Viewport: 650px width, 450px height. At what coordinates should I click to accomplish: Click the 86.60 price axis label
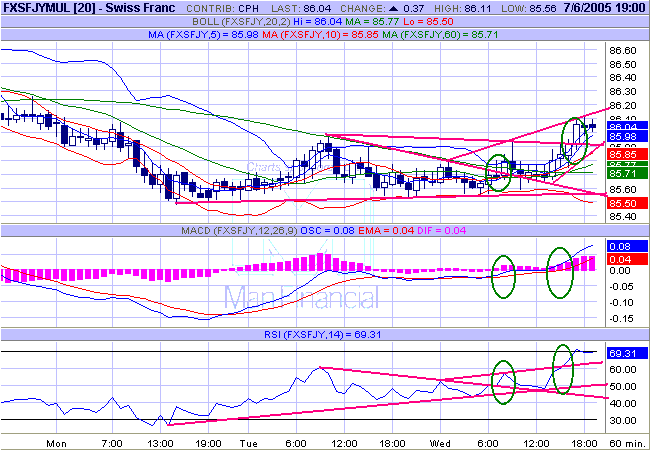pos(623,51)
